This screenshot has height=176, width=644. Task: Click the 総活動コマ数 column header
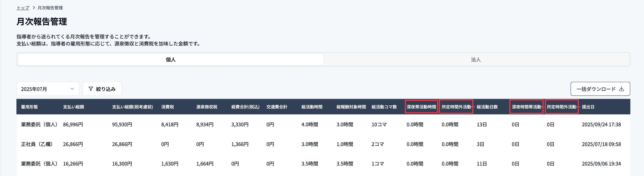click(384, 107)
